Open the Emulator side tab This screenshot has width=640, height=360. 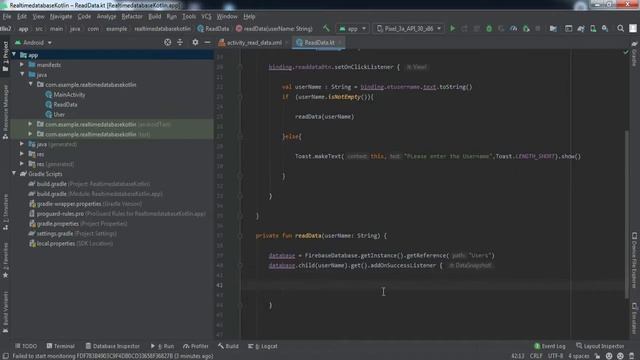[x=634, y=318]
